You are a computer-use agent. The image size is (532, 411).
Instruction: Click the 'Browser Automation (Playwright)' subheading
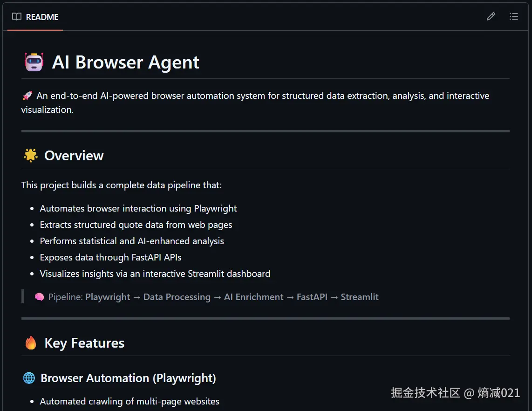128,378
